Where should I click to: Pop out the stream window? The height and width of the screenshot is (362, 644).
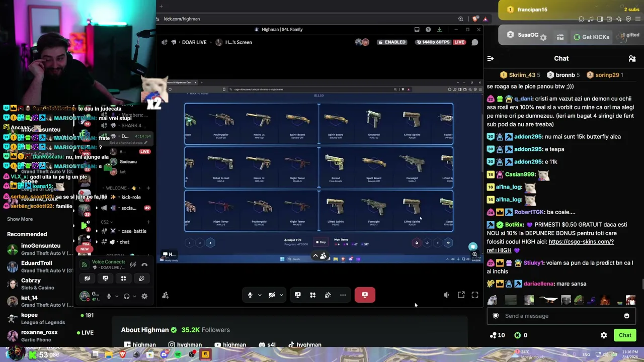(x=461, y=295)
